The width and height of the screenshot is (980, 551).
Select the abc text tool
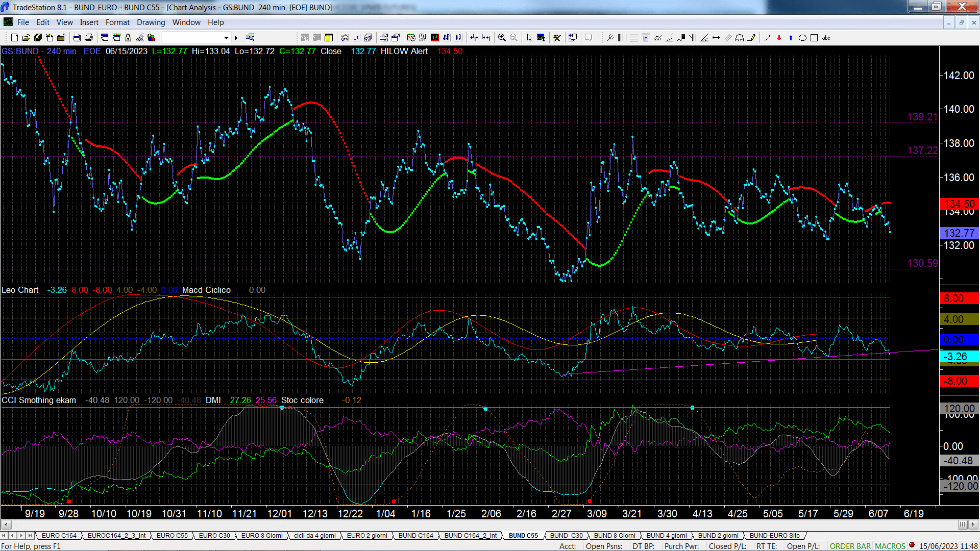click(826, 38)
